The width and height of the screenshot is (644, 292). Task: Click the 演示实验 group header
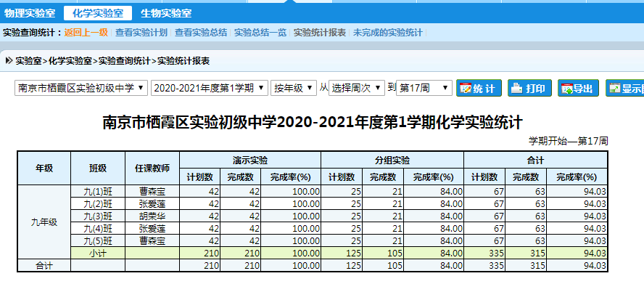pos(250,160)
